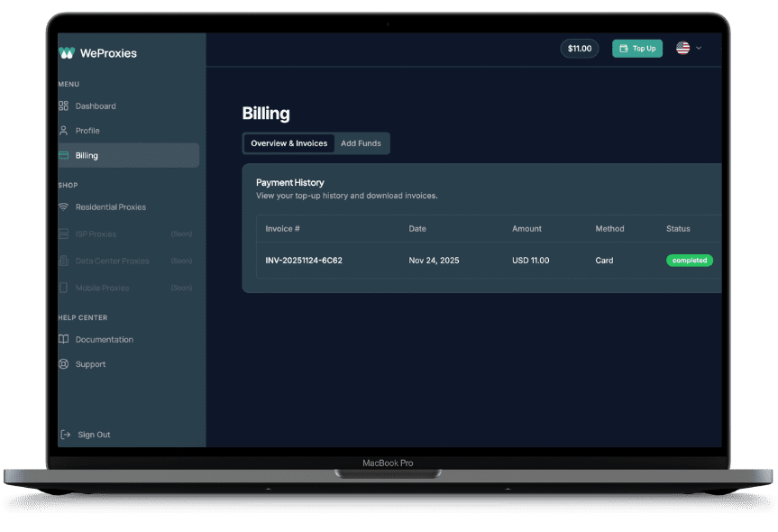Click the Support headset icon
Viewport: 778px width, 532px height.
click(63, 363)
